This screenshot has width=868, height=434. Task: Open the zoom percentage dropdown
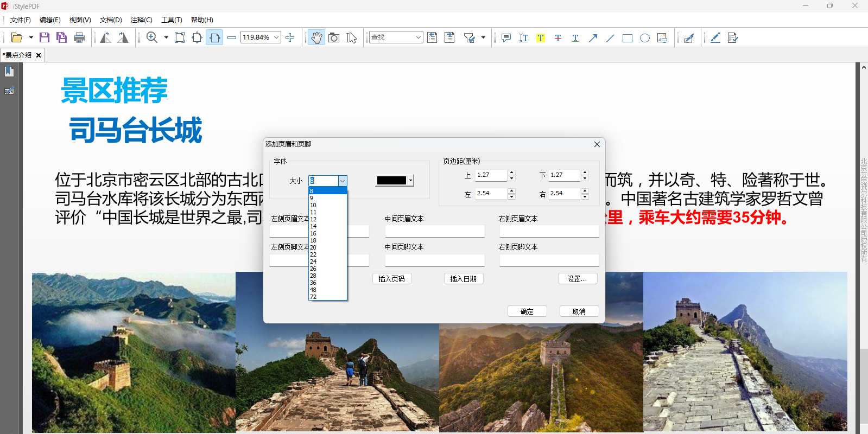tap(276, 37)
